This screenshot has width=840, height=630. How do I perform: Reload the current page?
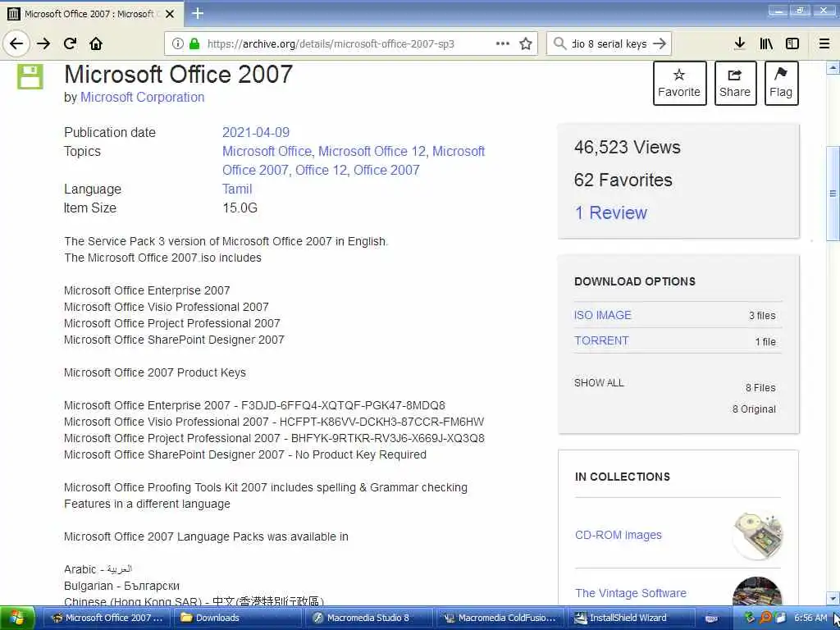(x=70, y=43)
